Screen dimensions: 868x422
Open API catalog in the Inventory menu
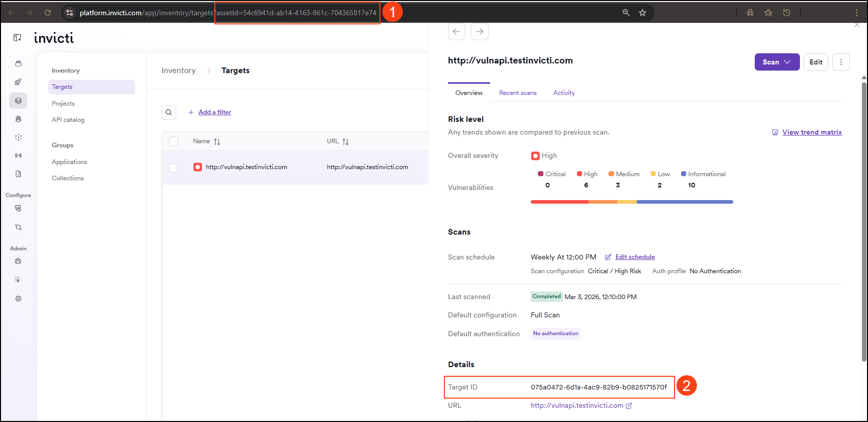(x=68, y=120)
